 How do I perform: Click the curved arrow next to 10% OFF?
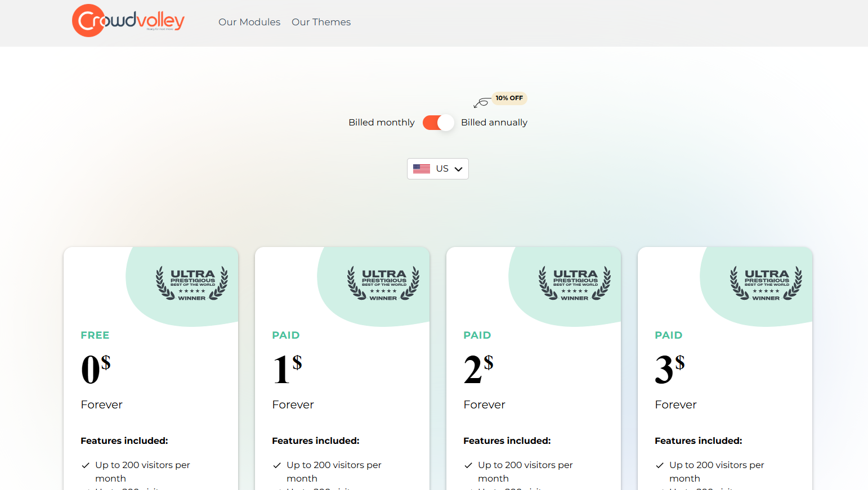tap(481, 103)
